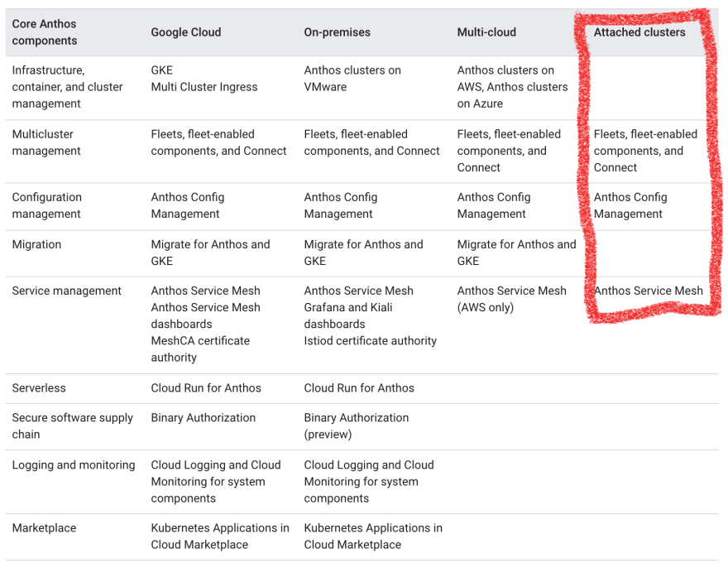Viewport: 728px width, 568px height.
Task: Click the 'Attached clusters' column header
Action: tap(639, 32)
